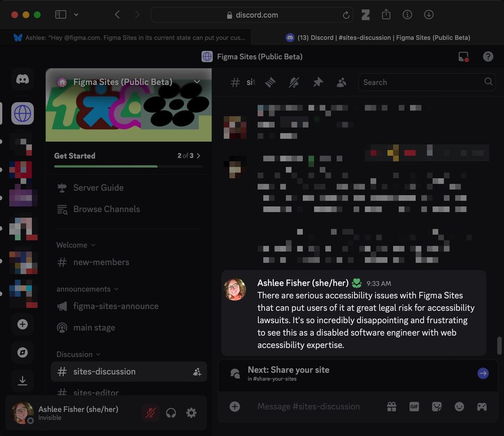Switch to the Discord #sites-discussion tab

(377, 38)
